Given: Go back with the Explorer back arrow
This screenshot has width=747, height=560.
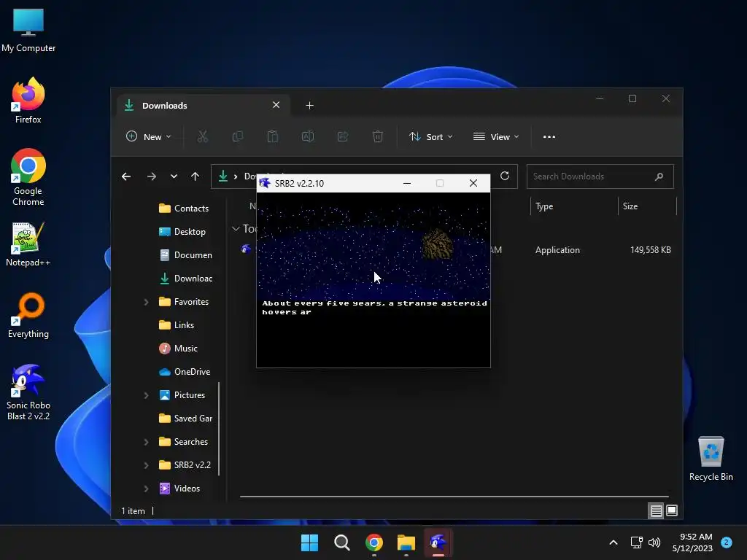Looking at the screenshot, I should (126, 176).
